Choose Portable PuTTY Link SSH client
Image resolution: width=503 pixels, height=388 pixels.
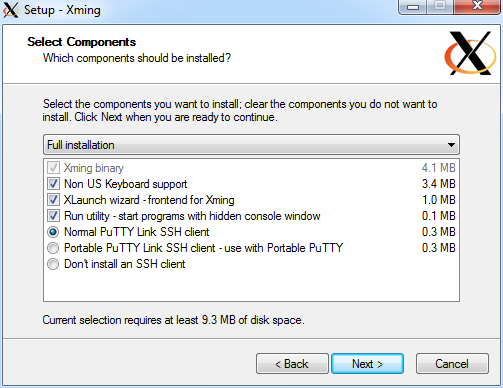pyautogui.click(x=53, y=248)
